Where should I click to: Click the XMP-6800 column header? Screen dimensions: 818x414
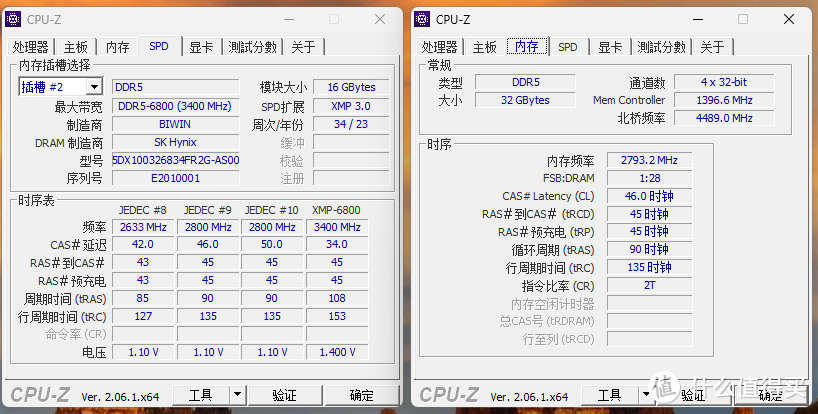pyautogui.click(x=336, y=210)
